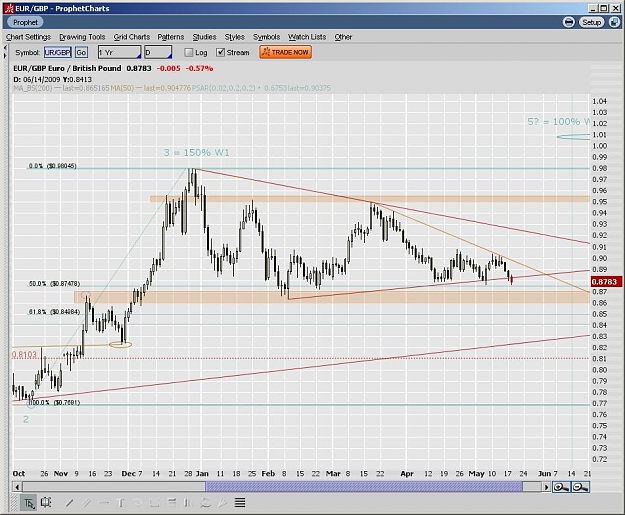Click ProphetCharts title bar app icon
The width and height of the screenshot is (625, 515).
pyautogui.click(x=9, y=8)
